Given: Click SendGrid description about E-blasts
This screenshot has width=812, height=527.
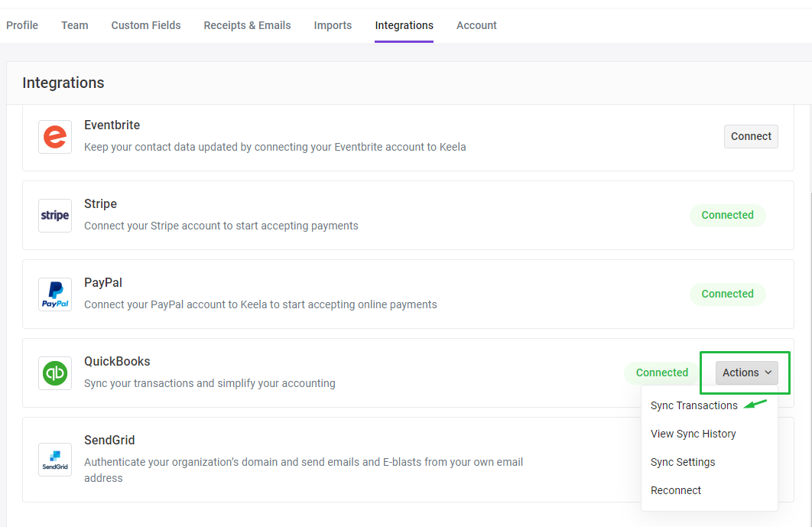Looking at the screenshot, I should pyautogui.click(x=304, y=470).
